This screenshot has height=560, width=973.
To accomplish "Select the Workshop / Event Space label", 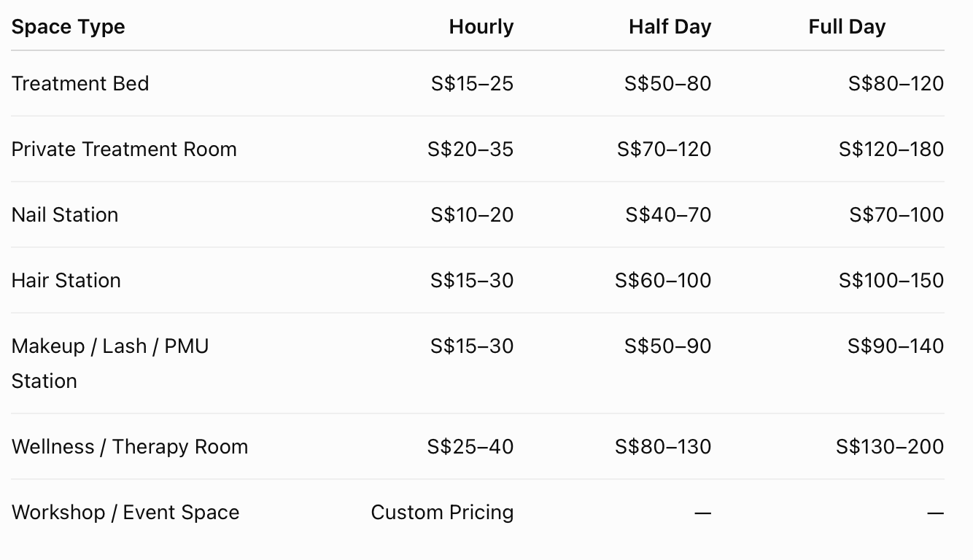I will [x=125, y=512].
